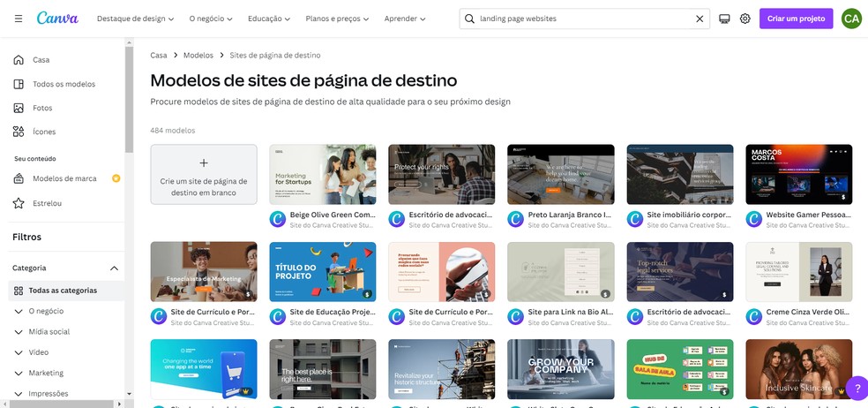Open the Especialista de Marketing thumbnail

click(204, 272)
